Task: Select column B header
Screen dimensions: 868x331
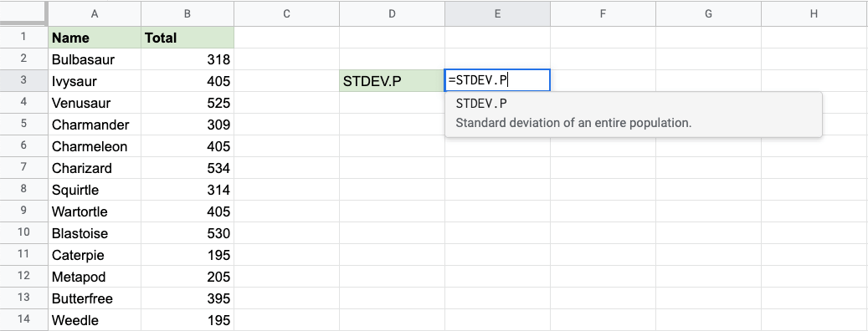Action: tap(187, 14)
